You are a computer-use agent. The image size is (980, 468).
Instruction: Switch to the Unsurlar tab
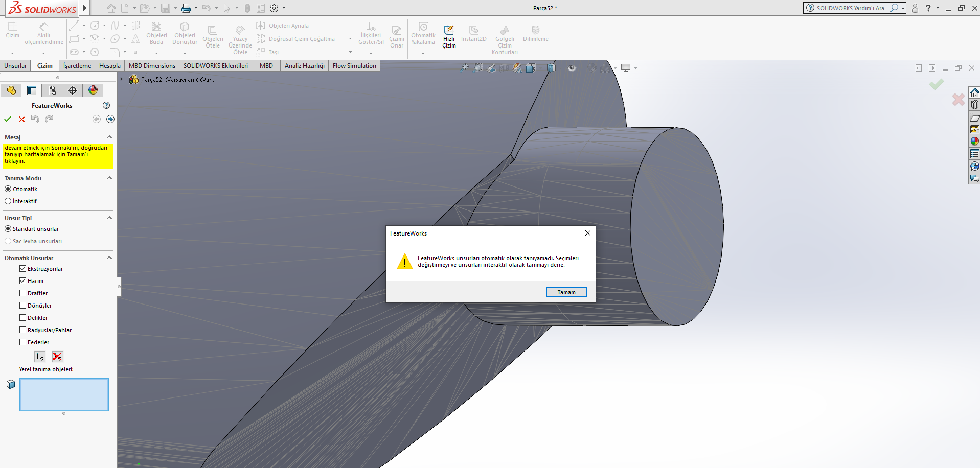pyautogui.click(x=15, y=66)
